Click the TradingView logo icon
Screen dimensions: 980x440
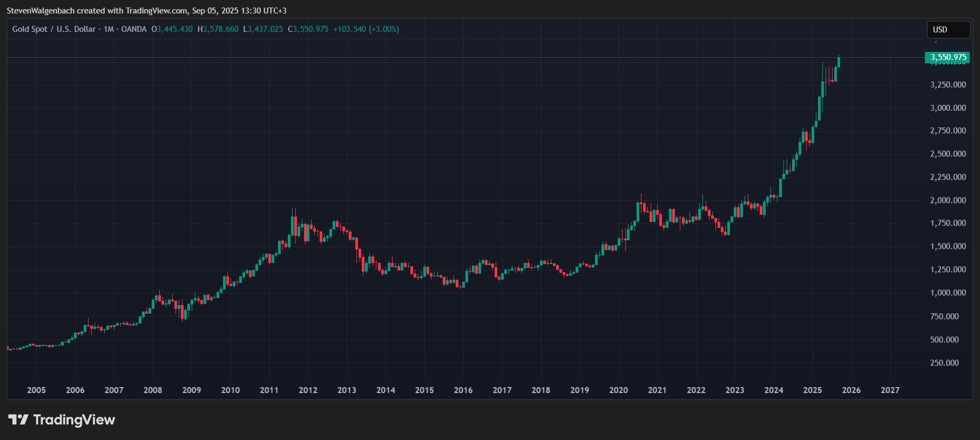pos(18,419)
